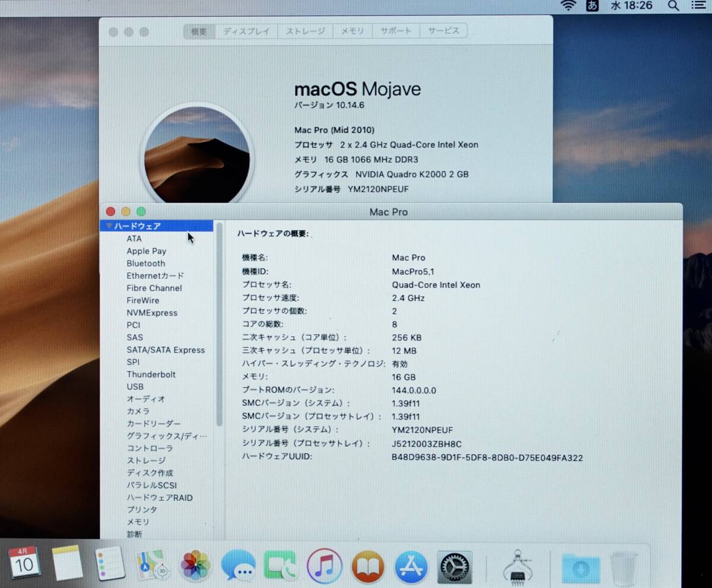Select パラレルSCSI in the sidebar

point(152,485)
